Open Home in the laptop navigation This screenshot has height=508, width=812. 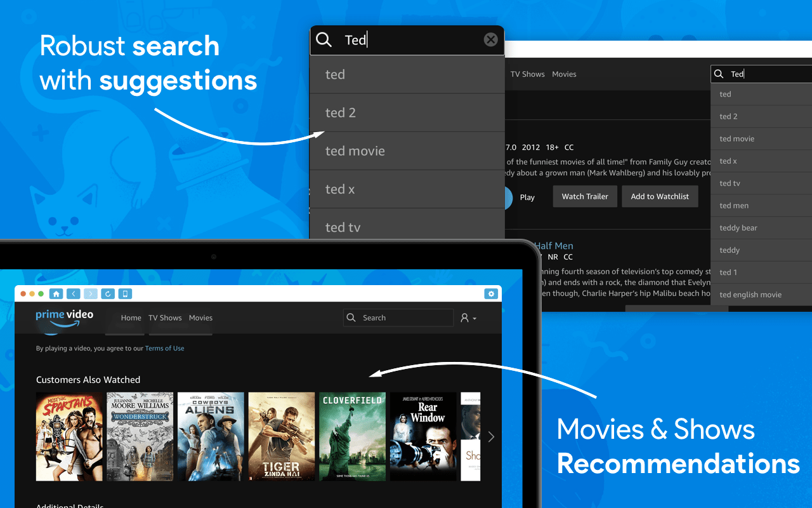pyautogui.click(x=131, y=317)
